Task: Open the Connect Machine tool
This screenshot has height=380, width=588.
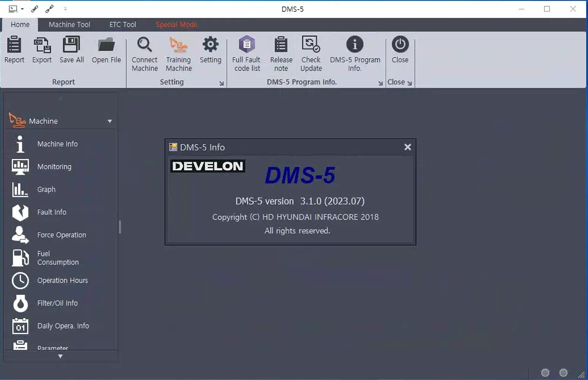Action: 144,53
